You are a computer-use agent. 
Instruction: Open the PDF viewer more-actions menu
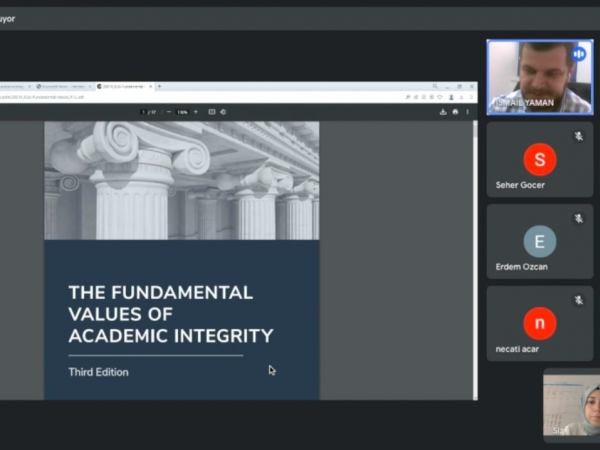tap(468, 112)
